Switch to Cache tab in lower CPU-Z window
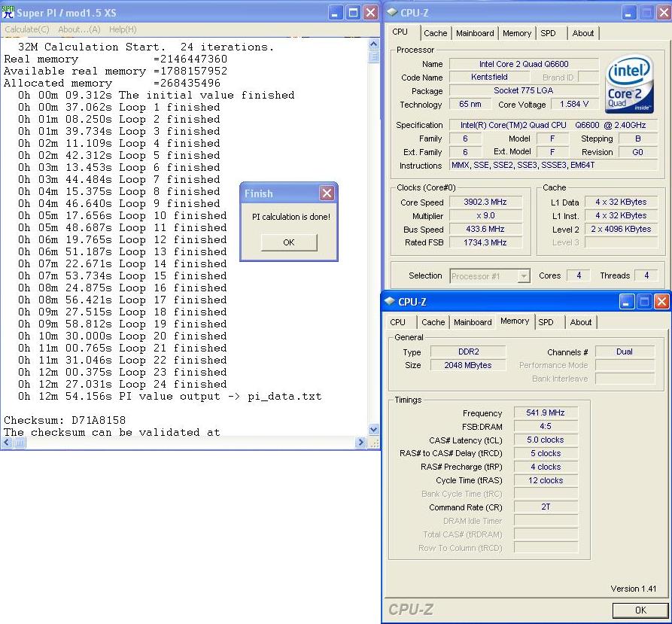The image size is (672, 624). [433, 322]
